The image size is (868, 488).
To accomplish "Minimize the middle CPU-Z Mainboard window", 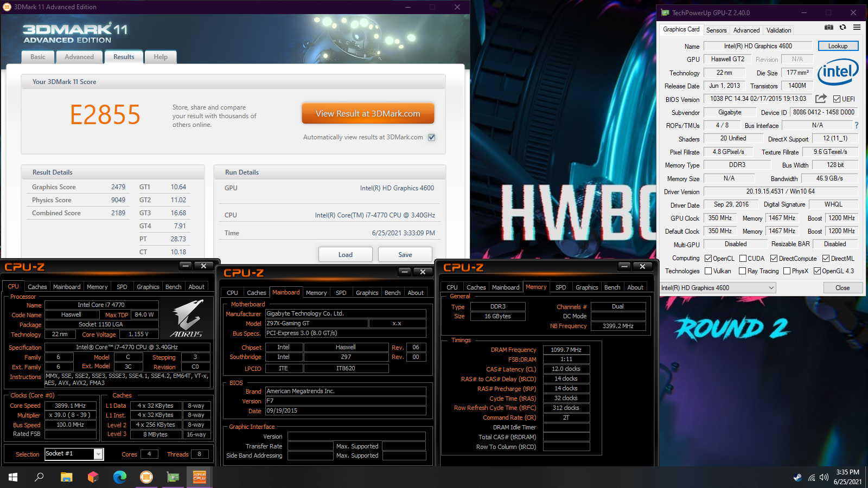I will tap(405, 272).
